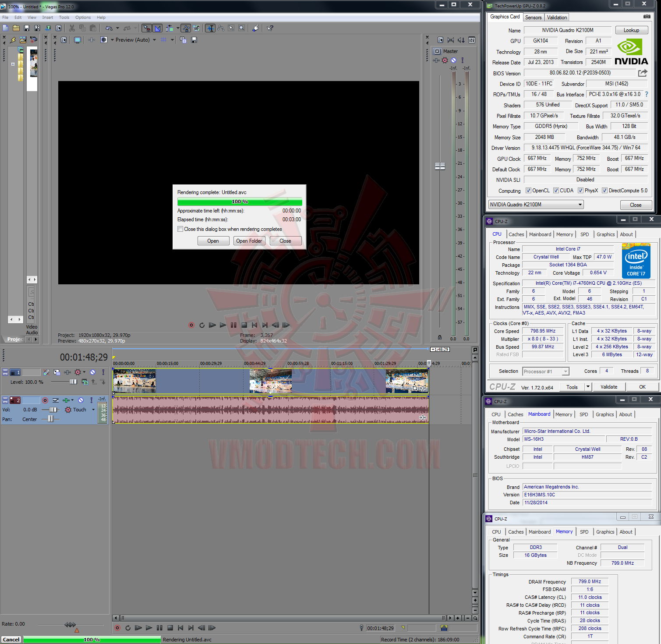Screen dimensions: 661x644
Task: Open the preview grid overlays dropdown arrow
Action: [x=172, y=40]
